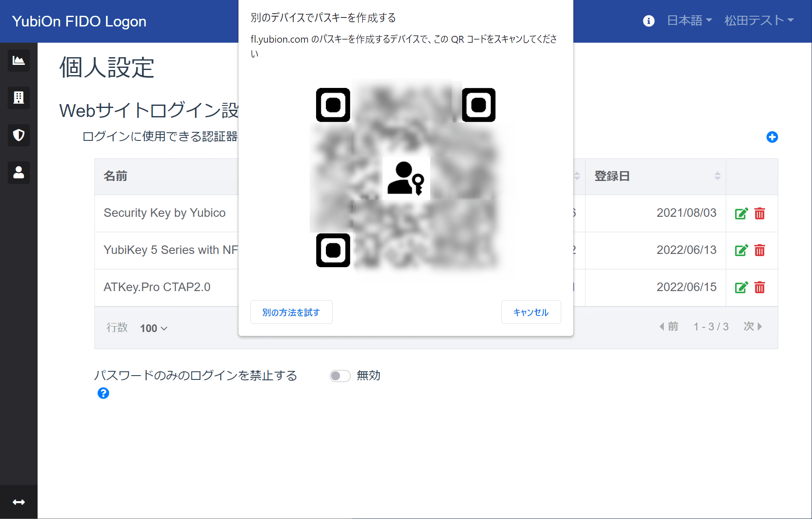Open the dashboard chart icon in sidebar
This screenshot has height=519, width=812.
[19, 61]
